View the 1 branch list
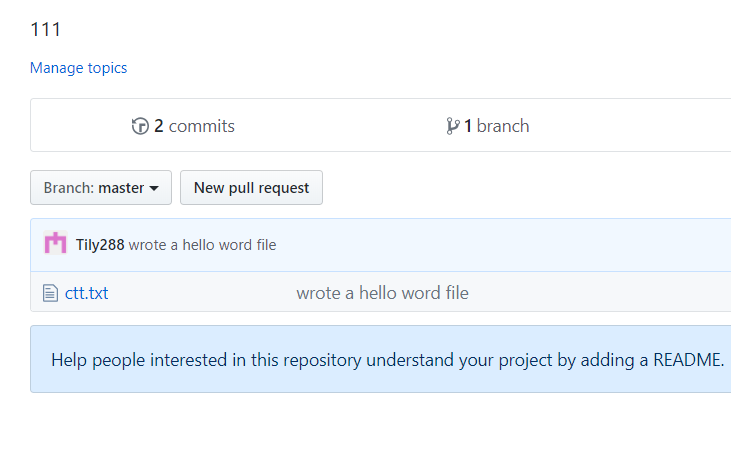Viewport: 731px width, 449px height. (488, 126)
